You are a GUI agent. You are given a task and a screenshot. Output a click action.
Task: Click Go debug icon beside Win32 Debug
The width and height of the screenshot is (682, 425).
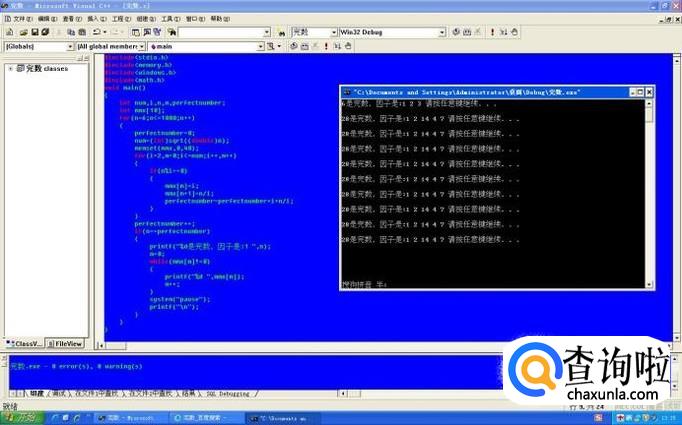[x=503, y=32]
